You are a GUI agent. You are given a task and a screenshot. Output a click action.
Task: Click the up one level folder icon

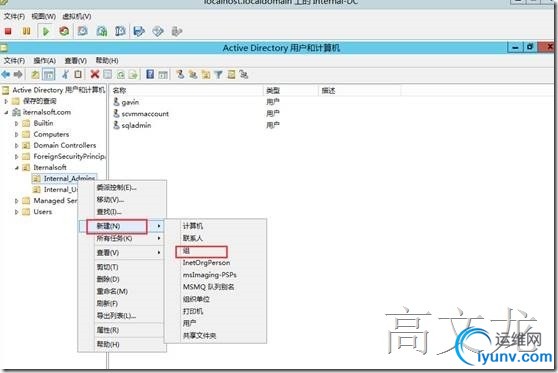pyautogui.click(x=35, y=74)
